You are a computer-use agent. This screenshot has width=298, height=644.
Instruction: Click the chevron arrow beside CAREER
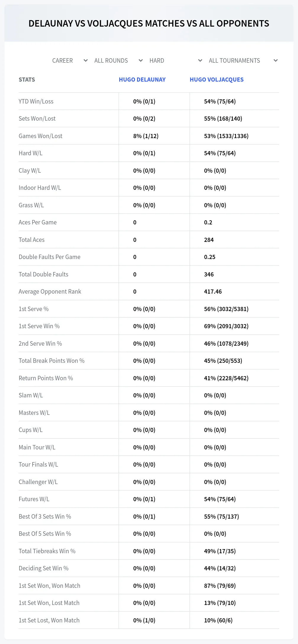pyautogui.click(x=86, y=61)
